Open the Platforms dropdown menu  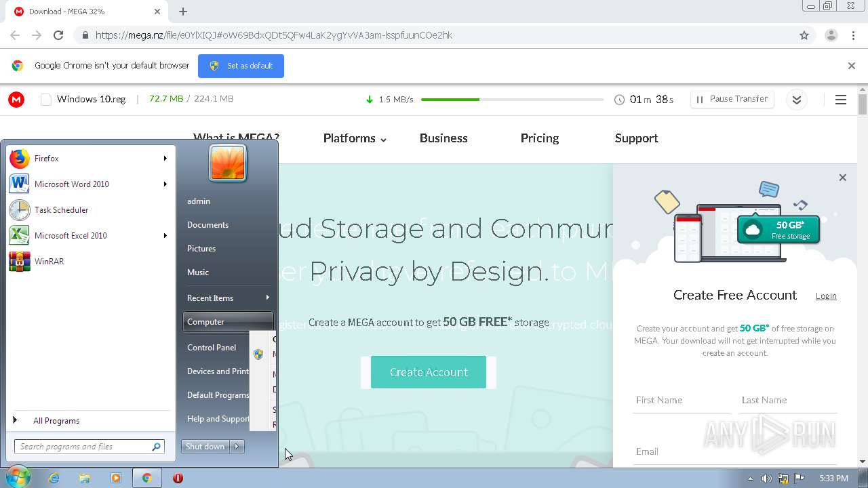355,138
